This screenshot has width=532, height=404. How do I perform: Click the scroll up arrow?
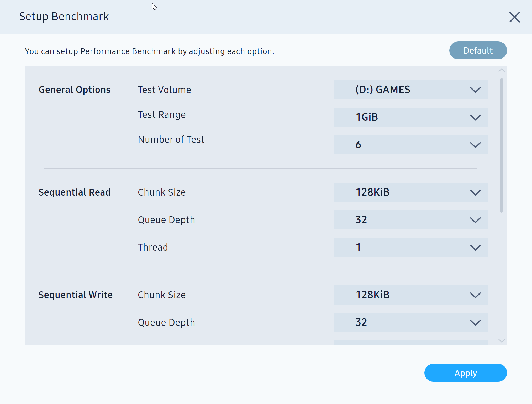point(501,70)
